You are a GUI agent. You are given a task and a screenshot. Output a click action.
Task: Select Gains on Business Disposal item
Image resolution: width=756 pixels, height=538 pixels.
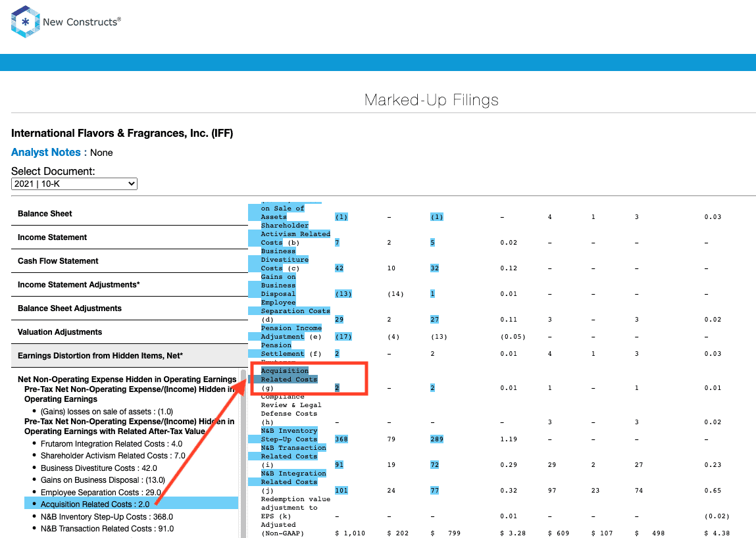tap(103, 480)
